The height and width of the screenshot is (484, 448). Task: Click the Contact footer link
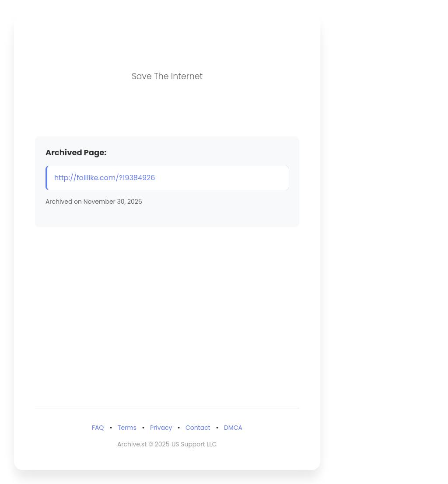(198, 428)
